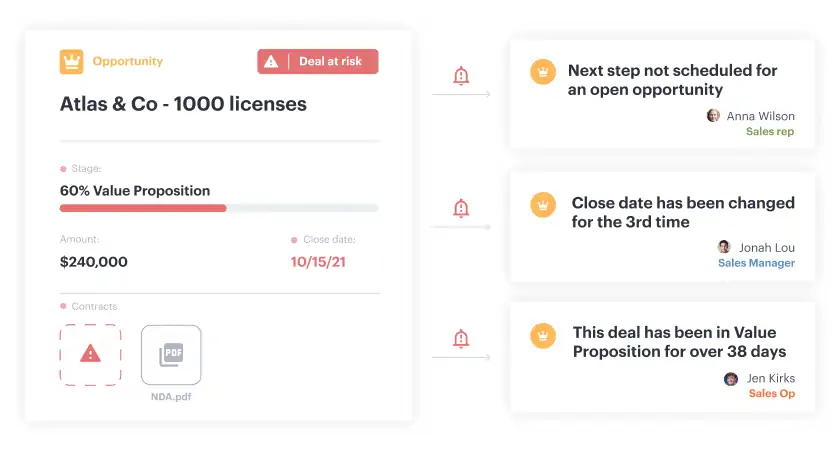Screen dimensions: 840x451
Task: Click Jen Kirks' avatar
Action: coord(731,379)
